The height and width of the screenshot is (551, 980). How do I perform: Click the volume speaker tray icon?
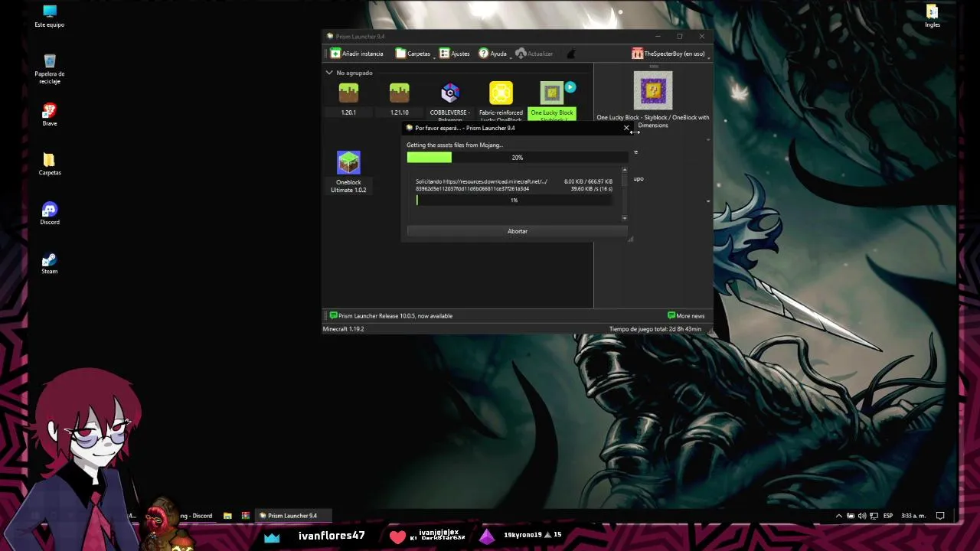pos(862,516)
